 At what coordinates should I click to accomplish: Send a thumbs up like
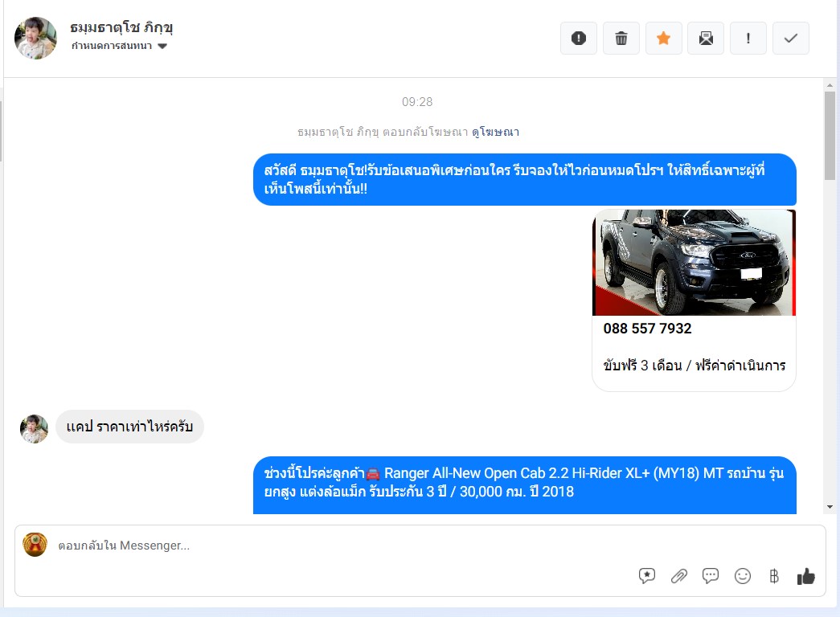(x=805, y=576)
